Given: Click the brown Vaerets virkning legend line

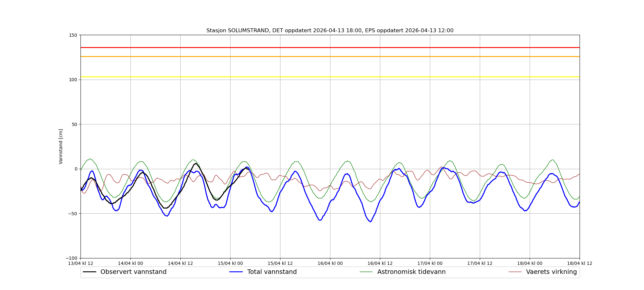Looking at the screenshot, I should pyautogui.click(x=515, y=272).
